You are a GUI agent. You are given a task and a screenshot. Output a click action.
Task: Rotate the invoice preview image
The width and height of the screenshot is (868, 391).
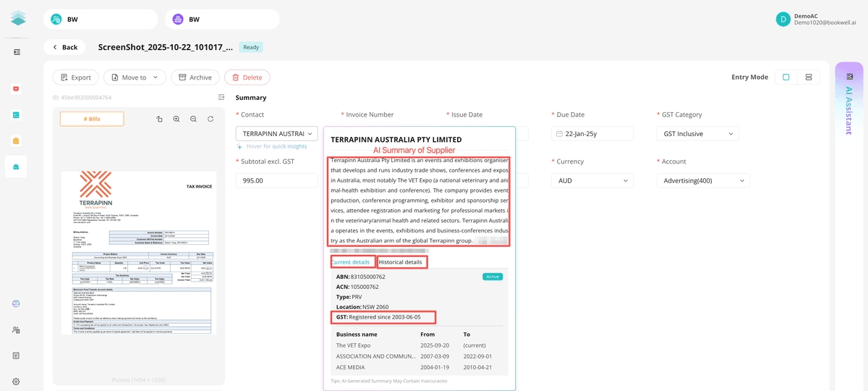[159, 119]
